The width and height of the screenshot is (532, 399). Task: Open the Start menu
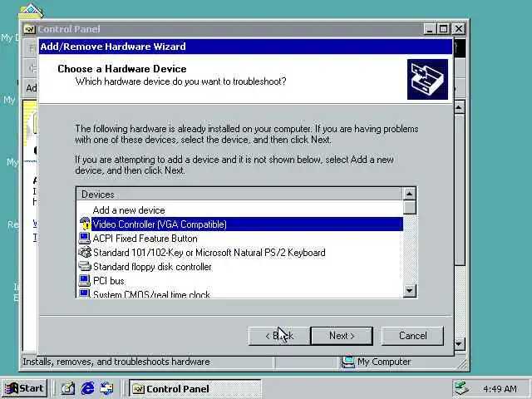click(x=24, y=388)
